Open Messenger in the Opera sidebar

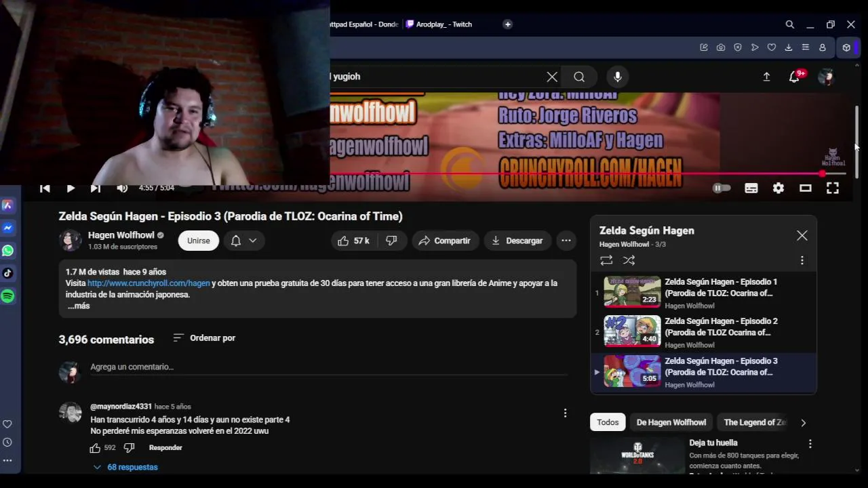[x=7, y=228]
